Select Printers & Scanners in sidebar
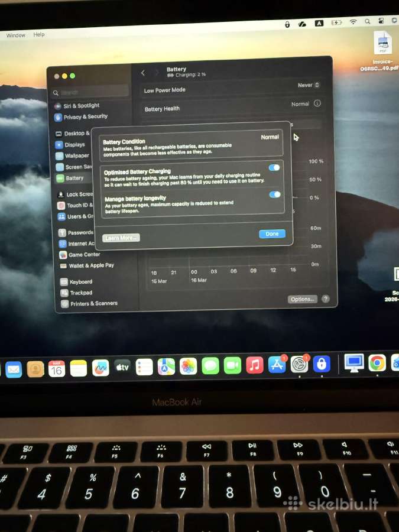The image size is (399, 532). click(x=89, y=303)
